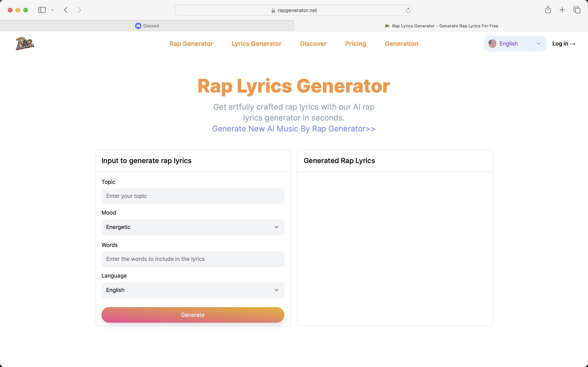Open the Discover nav item
The image size is (588, 367).
[x=313, y=44]
